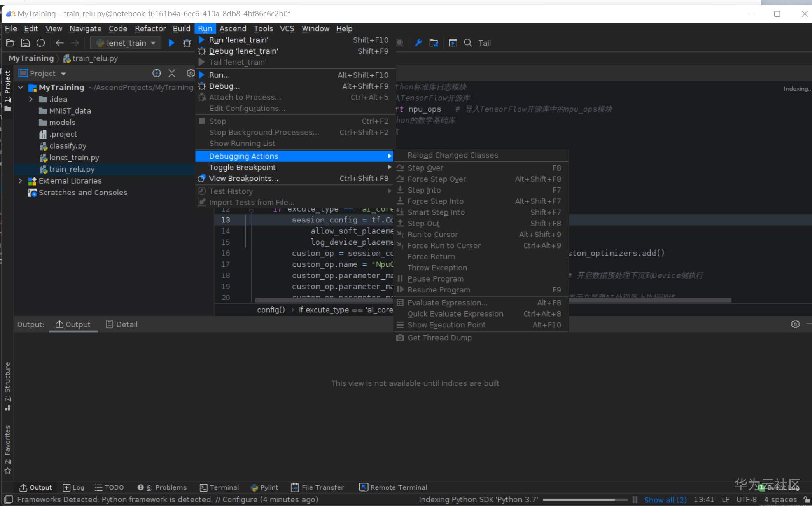Open the lenet_train run configuration dropdown
Image resolution: width=812 pixels, height=506 pixels.
[x=126, y=43]
